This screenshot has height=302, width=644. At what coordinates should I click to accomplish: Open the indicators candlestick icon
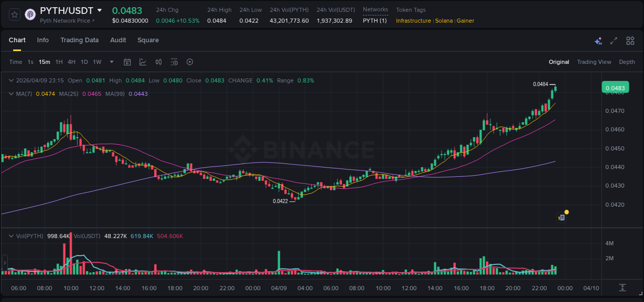click(x=158, y=62)
